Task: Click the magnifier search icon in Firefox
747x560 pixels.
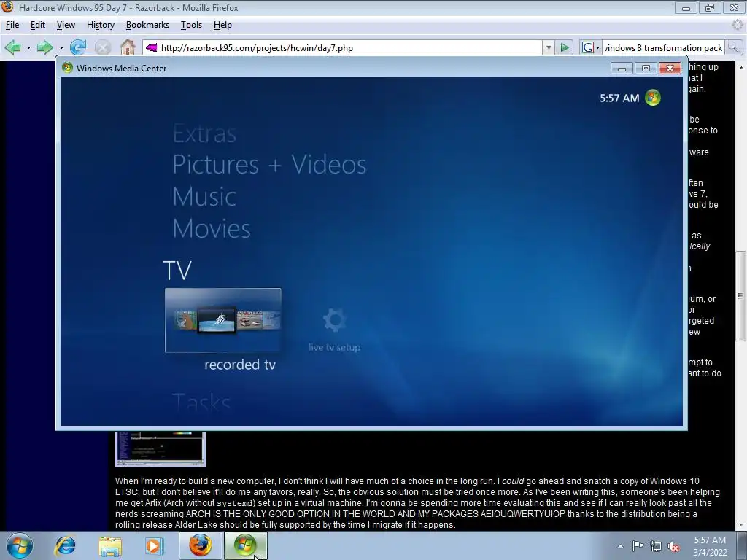Action: 734,47
